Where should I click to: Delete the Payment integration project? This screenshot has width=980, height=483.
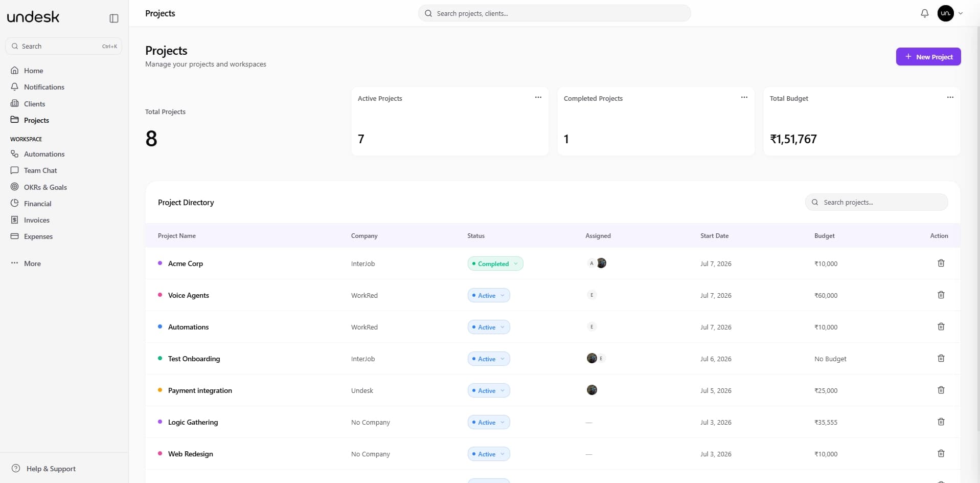[x=941, y=390]
